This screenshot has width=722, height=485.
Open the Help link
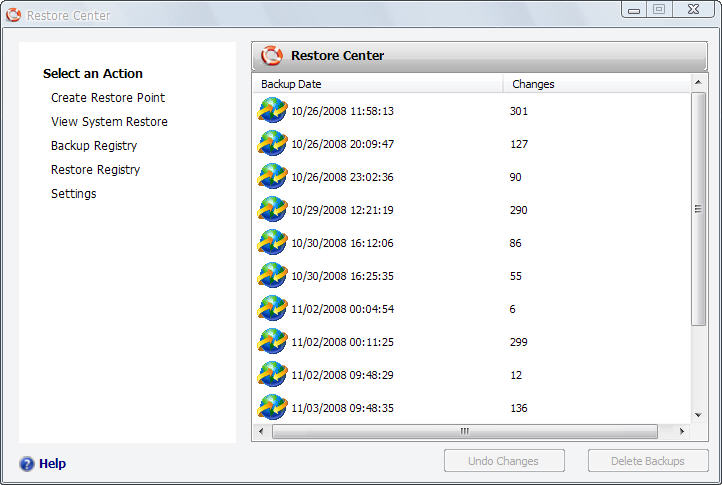click(x=52, y=463)
